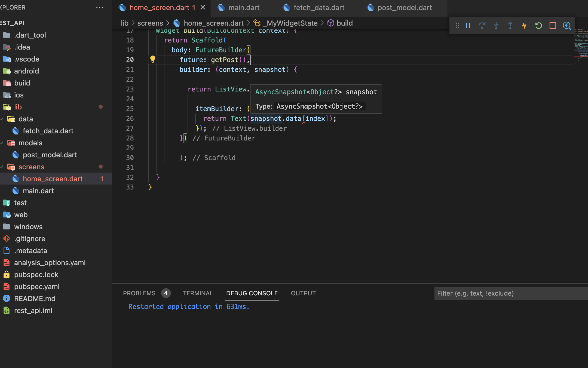Grab the debug toolbar drag handle
588x368 pixels.
(457, 26)
